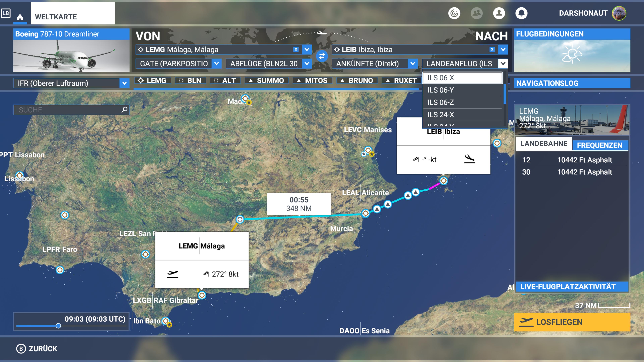Screen dimensions: 644x362
Task: Click the LEAL Alicante airport marker
Action: pos(365,213)
